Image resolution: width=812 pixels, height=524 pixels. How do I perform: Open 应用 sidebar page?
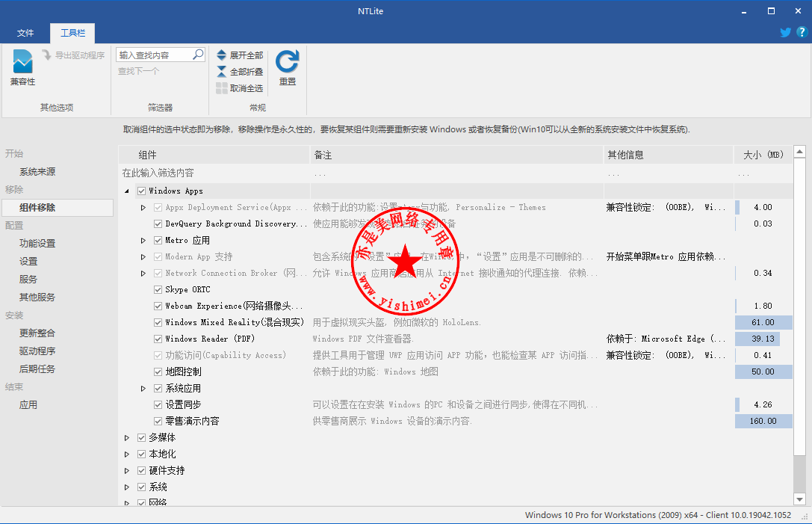28,405
